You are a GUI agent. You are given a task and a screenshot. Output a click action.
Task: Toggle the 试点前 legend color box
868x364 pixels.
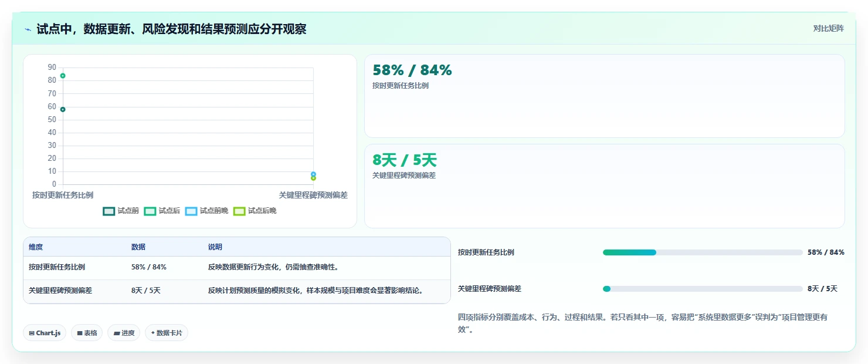click(108, 211)
